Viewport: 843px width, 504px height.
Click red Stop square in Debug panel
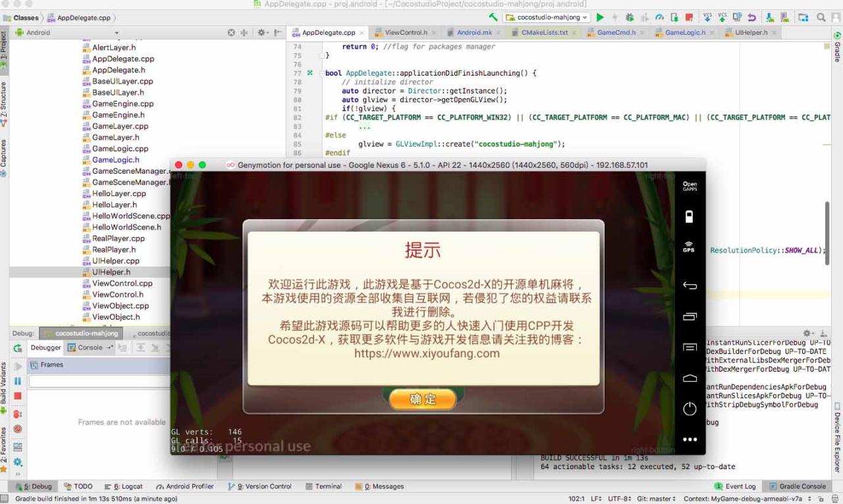[18, 396]
